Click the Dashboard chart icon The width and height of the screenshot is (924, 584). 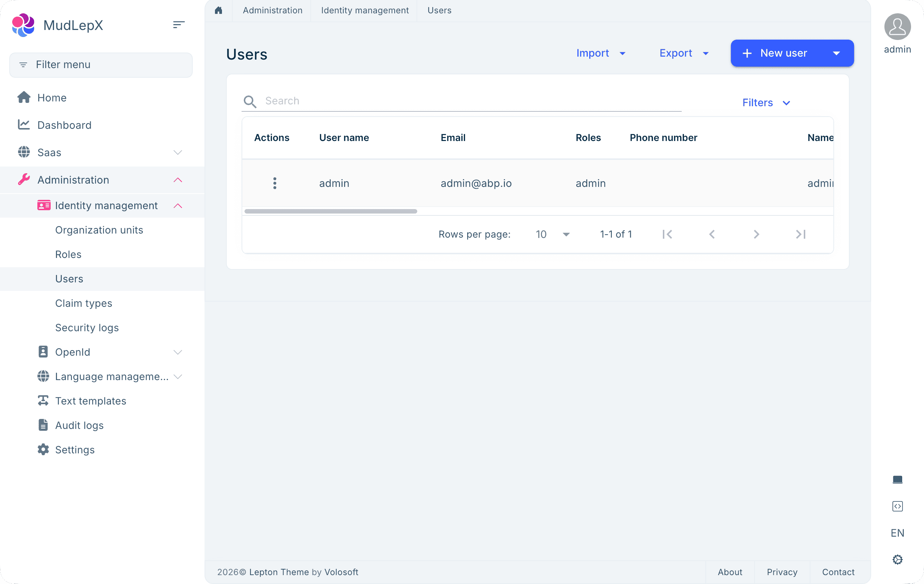click(x=24, y=125)
